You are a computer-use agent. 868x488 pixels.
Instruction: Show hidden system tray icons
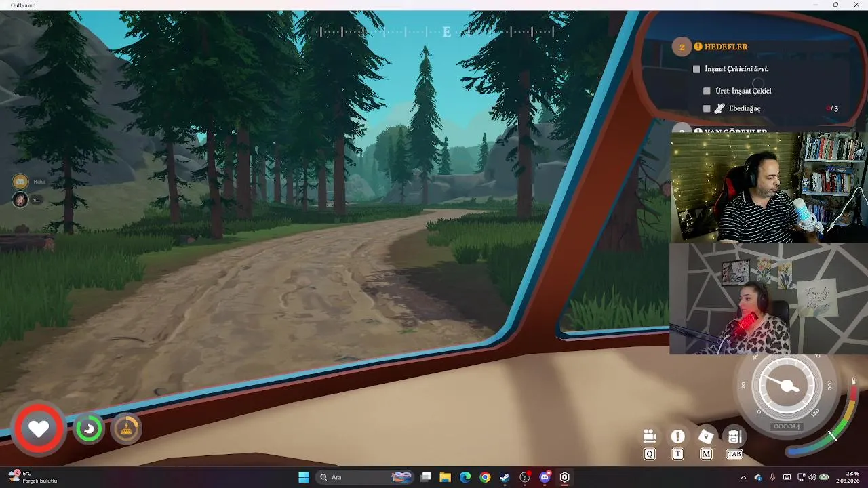(x=743, y=477)
